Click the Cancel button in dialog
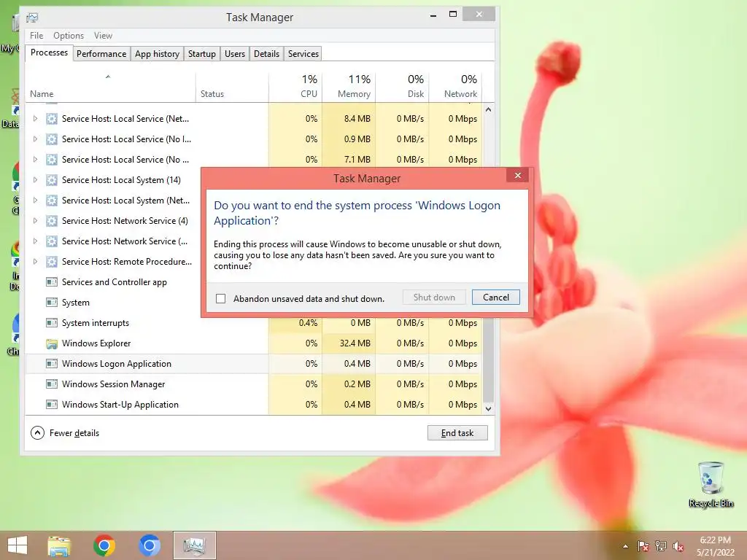Screen dimensions: 747x560 [x=495, y=297]
